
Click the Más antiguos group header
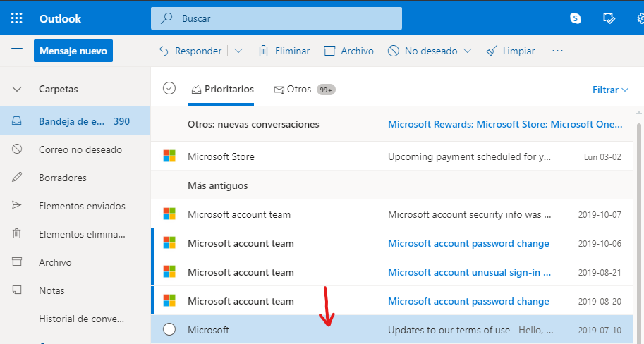click(218, 185)
